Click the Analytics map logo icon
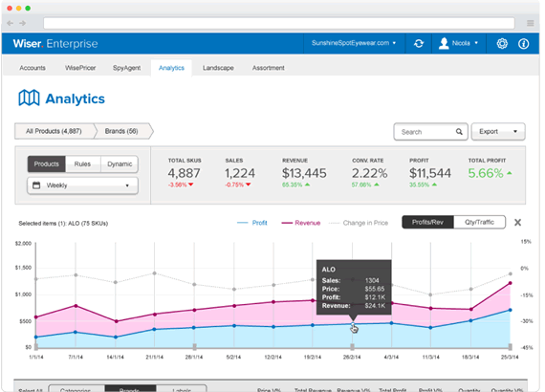Image resolution: width=545 pixels, height=392 pixels. tap(29, 98)
